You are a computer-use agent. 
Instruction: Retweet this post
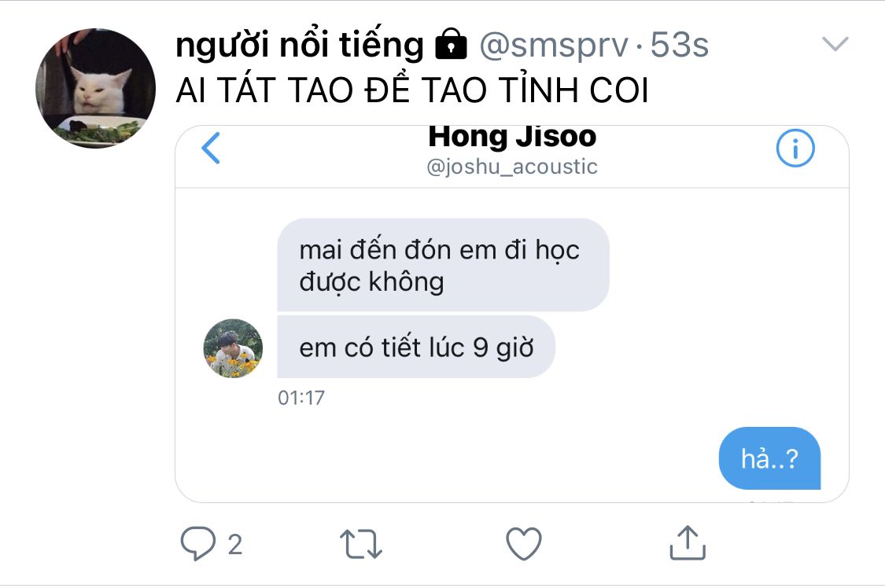click(361, 544)
